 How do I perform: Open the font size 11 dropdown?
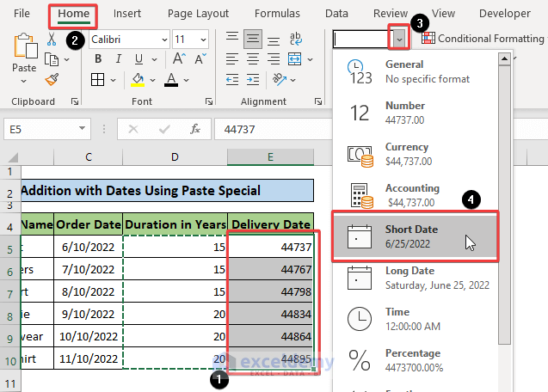[x=203, y=40]
